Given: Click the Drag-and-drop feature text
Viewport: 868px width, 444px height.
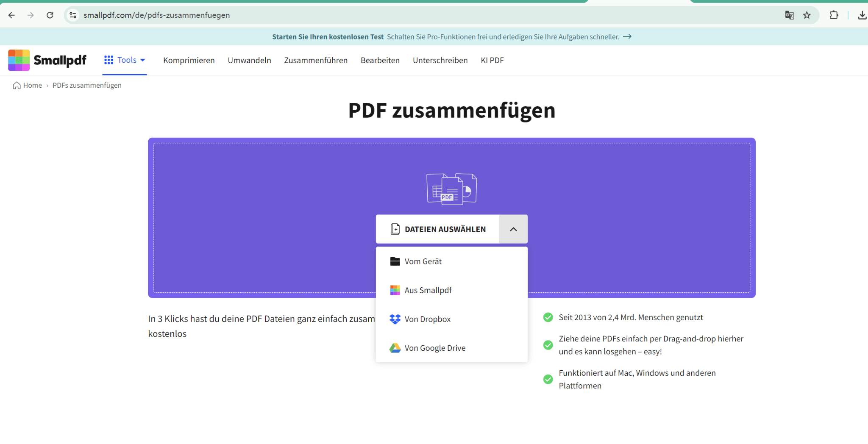Looking at the screenshot, I should [x=651, y=345].
